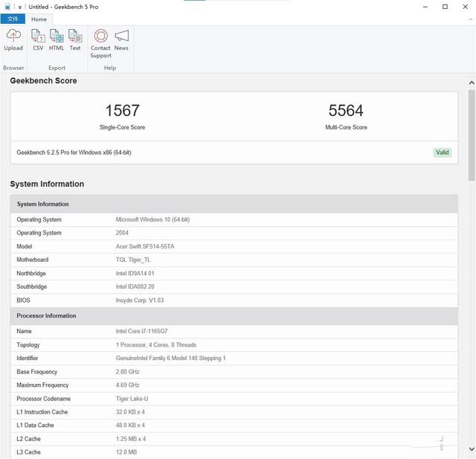The image size is (476, 459).
Task: Click the Topology row label
Action: pyautogui.click(x=28, y=345)
